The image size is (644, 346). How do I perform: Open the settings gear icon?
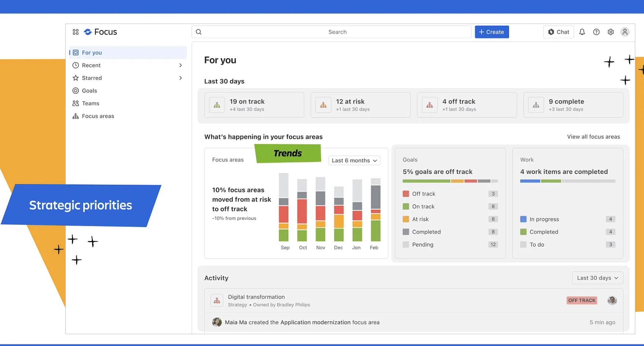click(x=611, y=32)
